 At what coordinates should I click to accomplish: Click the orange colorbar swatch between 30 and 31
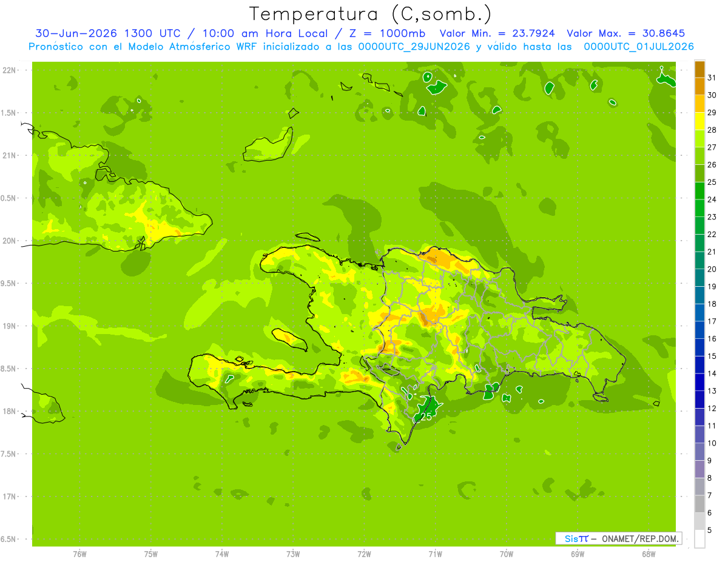tap(699, 86)
